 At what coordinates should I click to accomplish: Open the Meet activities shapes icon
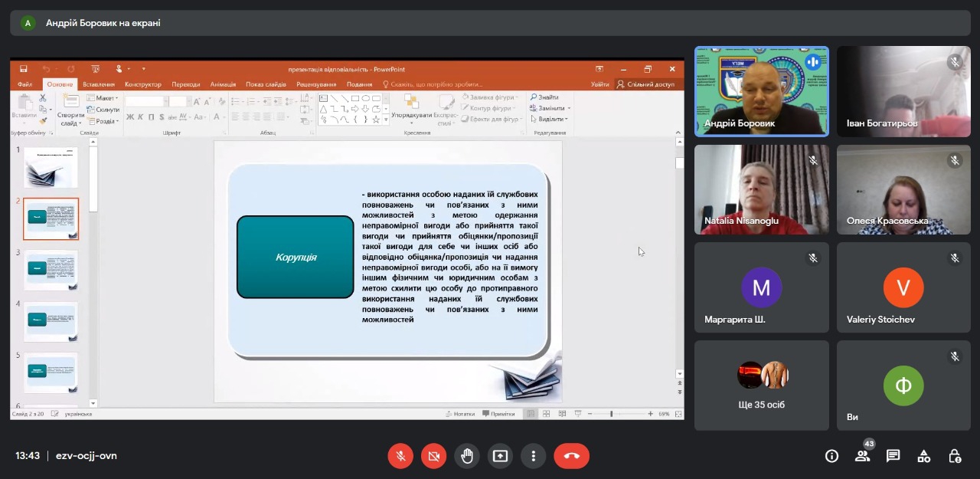click(924, 456)
